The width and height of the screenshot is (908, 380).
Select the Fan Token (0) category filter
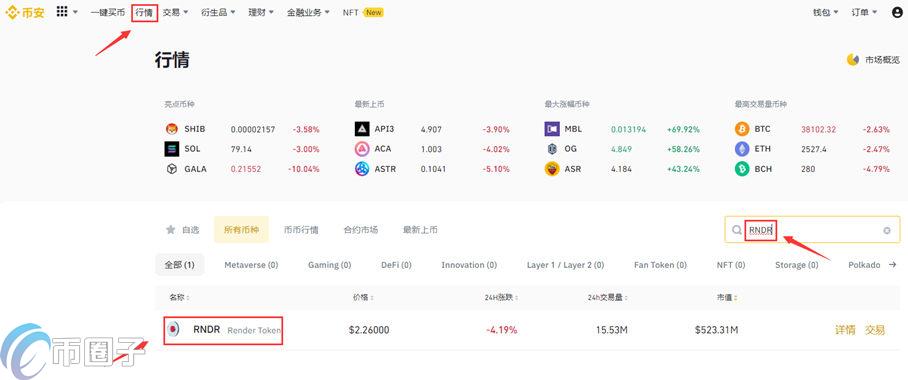pos(660,265)
